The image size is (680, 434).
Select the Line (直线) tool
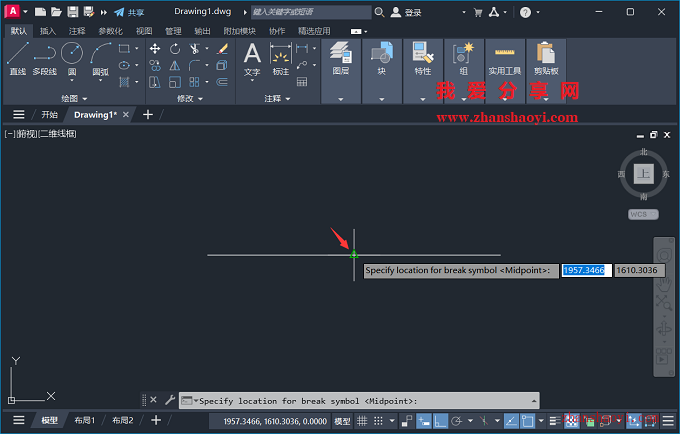click(x=18, y=59)
